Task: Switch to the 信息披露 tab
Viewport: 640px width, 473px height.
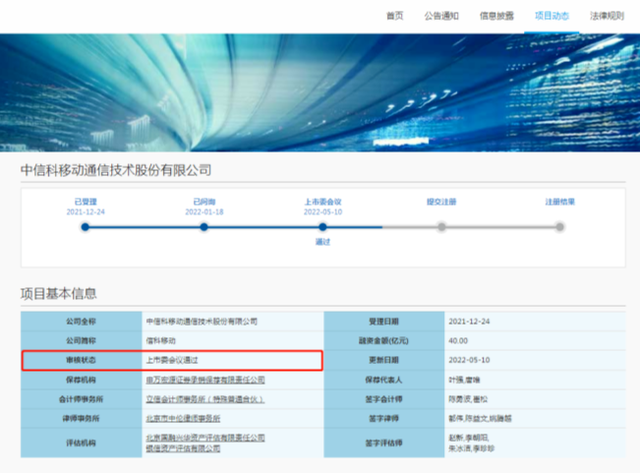Action: click(496, 16)
